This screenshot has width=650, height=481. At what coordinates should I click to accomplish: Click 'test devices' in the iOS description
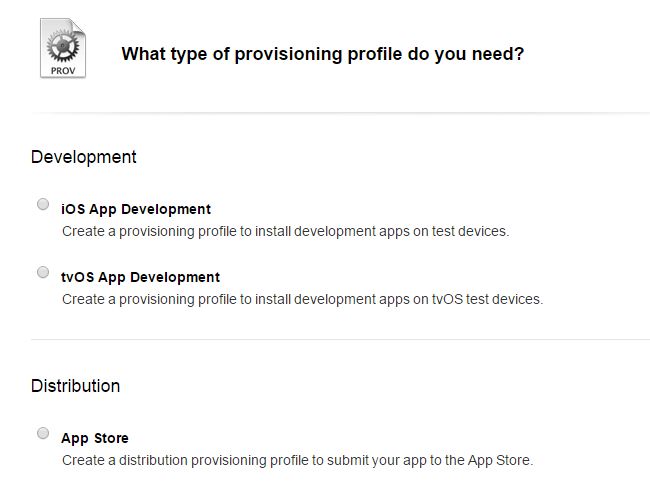tap(469, 231)
